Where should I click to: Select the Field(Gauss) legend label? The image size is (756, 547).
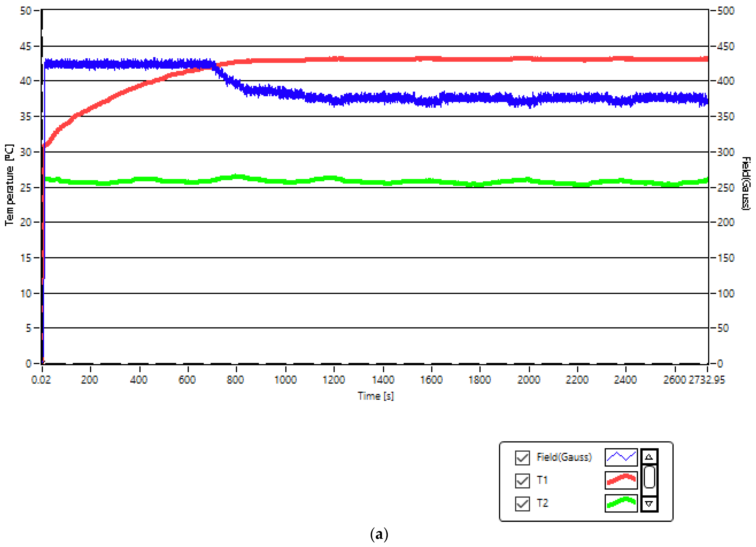pyautogui.click(x=564, y=457)
